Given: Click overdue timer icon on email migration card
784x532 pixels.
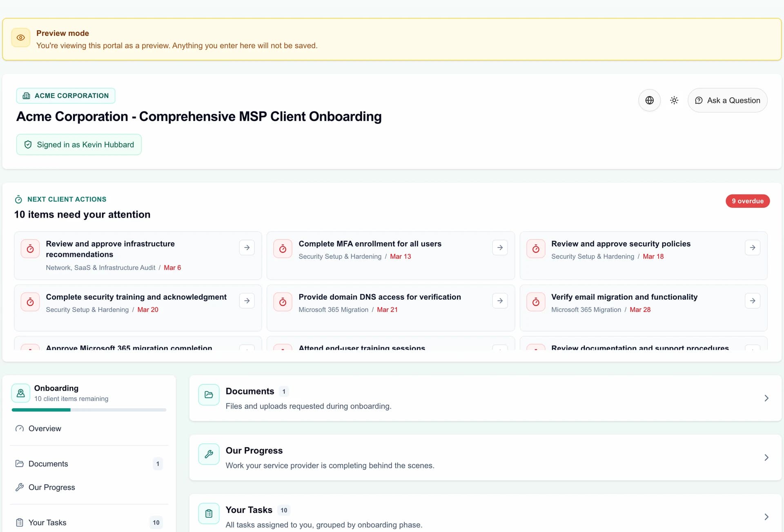Looking at the screenshot, I should pyautogui.click(x=536, y=302).
